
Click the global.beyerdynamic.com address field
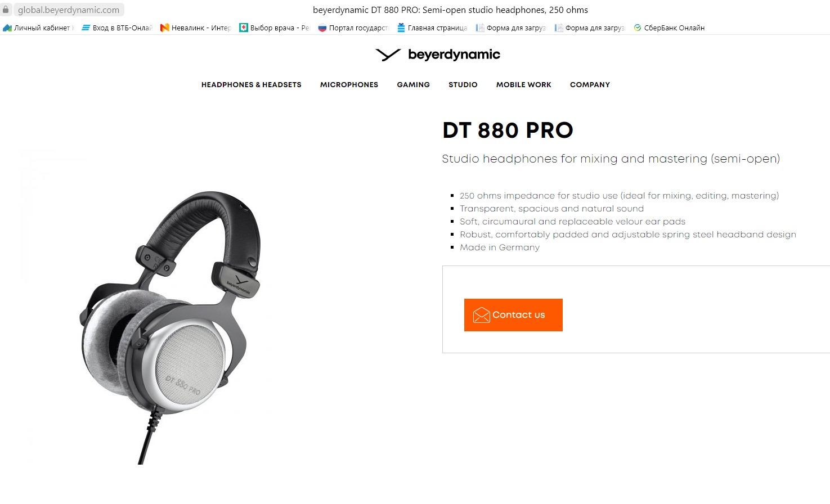tap(68, 10)
